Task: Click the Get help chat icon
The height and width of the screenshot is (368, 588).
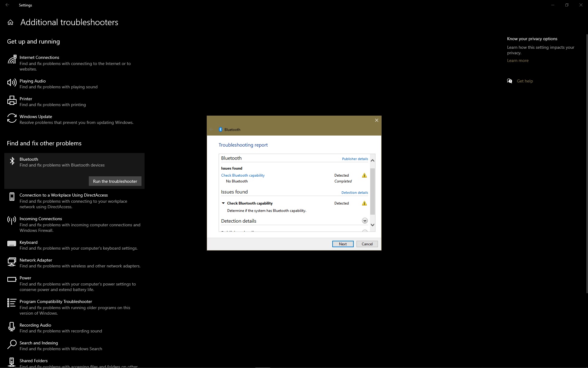Action: (510, 81)
